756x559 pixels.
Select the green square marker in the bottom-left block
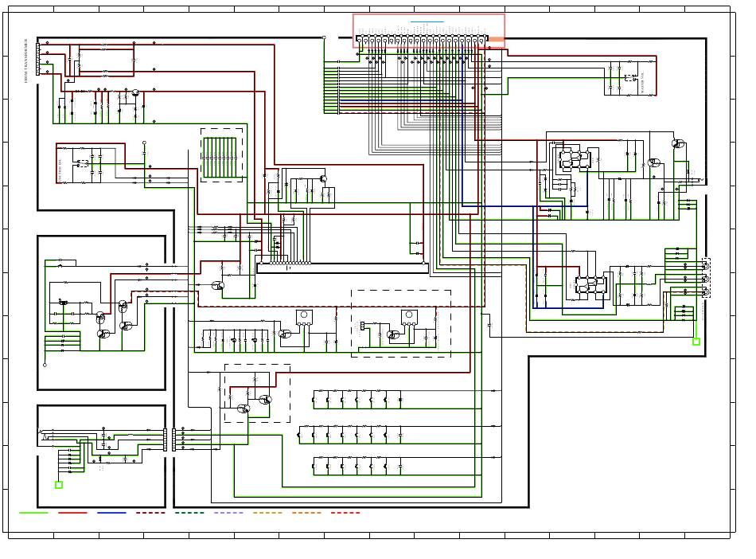click(x=59, y=485)
